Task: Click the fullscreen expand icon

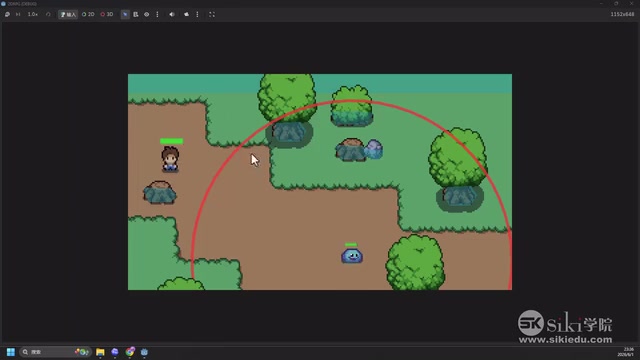Action: (x=212, y=14)
